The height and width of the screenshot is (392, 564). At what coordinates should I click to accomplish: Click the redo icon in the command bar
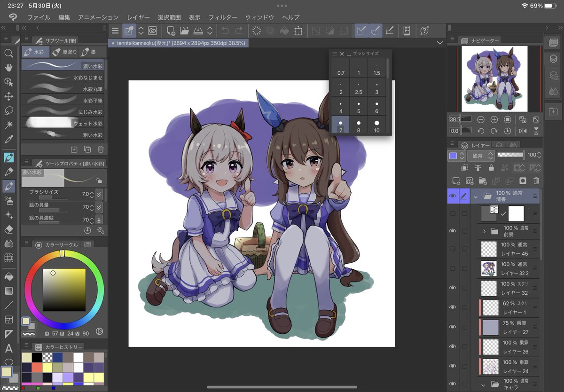[239, 31]
